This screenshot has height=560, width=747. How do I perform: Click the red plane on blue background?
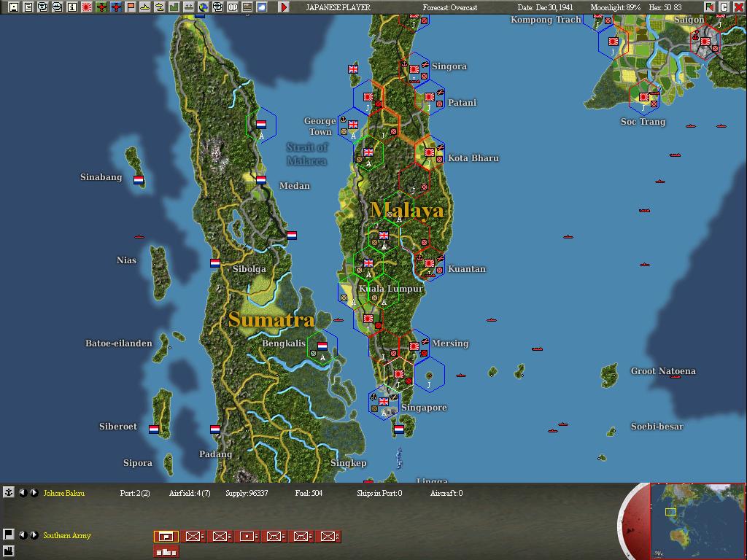click(x=116, y=7)
